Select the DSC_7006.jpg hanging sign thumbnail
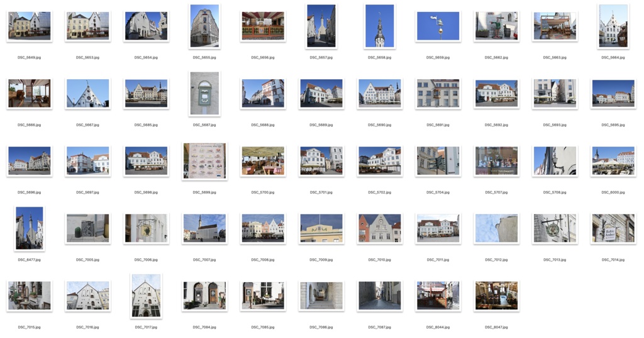Viewport: 644px width, 338px height. click(146, 229)
